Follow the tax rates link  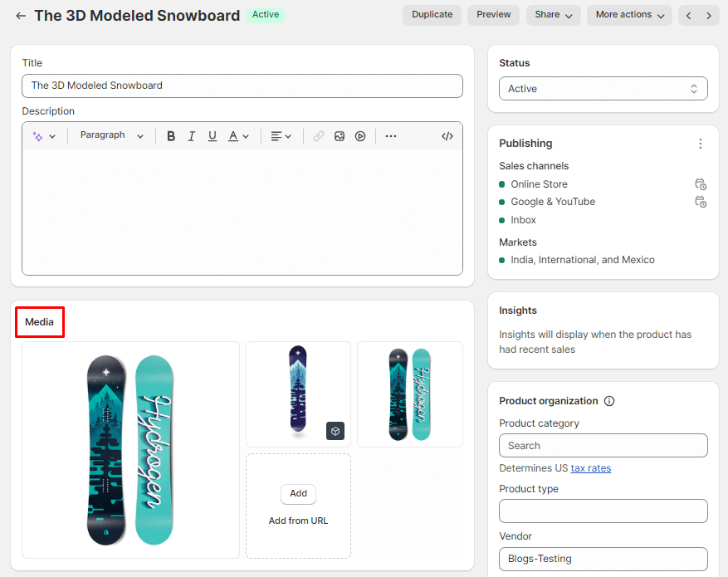coord(590,468)
